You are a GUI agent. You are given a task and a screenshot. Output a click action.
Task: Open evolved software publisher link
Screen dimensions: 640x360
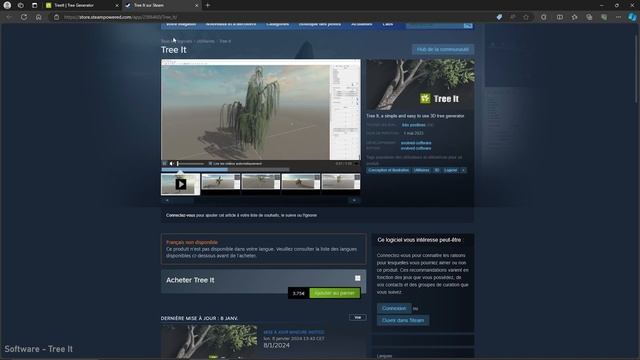tap(416, 149)
